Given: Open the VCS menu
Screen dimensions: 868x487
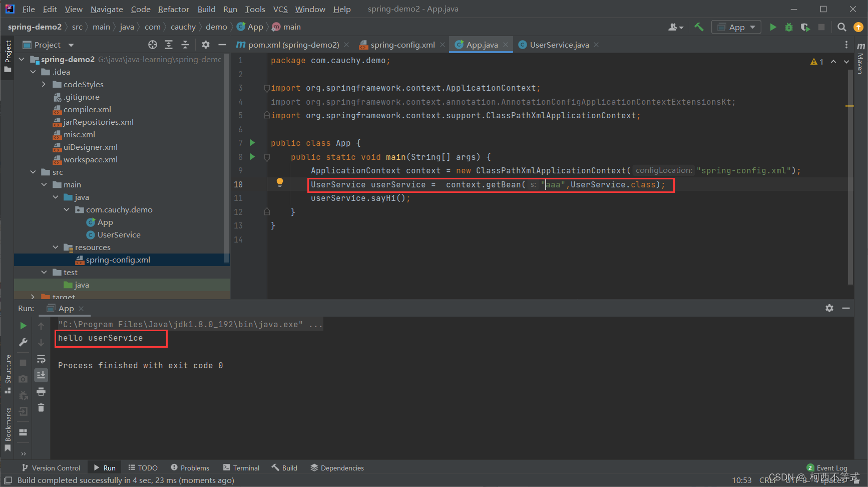Looking at the screenshot, I should point(280,9).
